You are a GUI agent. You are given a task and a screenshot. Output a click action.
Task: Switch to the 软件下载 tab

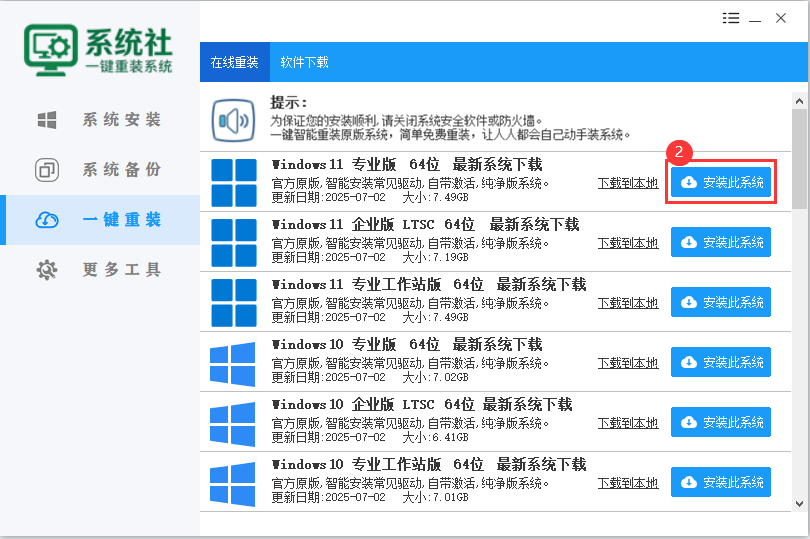[304, 62]
